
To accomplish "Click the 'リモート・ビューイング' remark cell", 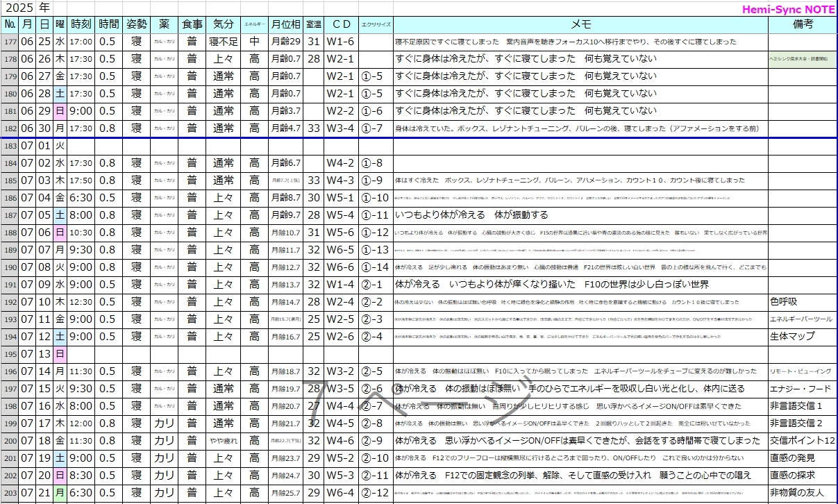I will 802,371.
